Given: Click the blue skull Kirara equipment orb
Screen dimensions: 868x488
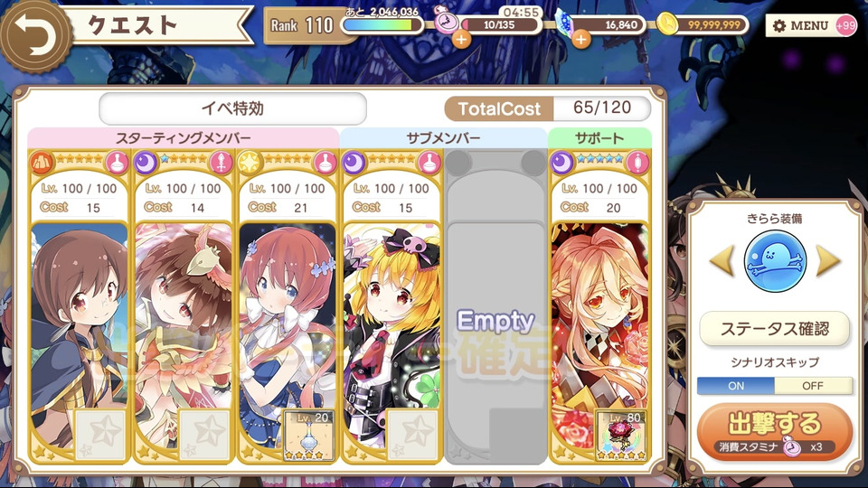Looking at the screenshot, I should pos(775,260).
